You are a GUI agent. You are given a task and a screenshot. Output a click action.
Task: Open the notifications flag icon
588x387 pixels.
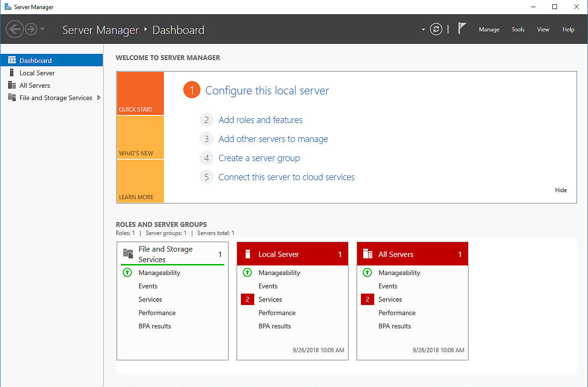point(461,29)
